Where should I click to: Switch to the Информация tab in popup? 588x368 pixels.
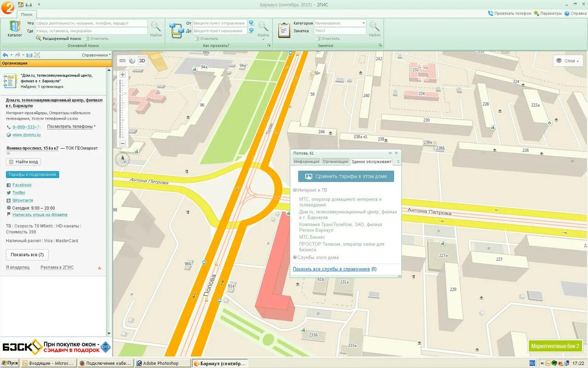[306, 161]
